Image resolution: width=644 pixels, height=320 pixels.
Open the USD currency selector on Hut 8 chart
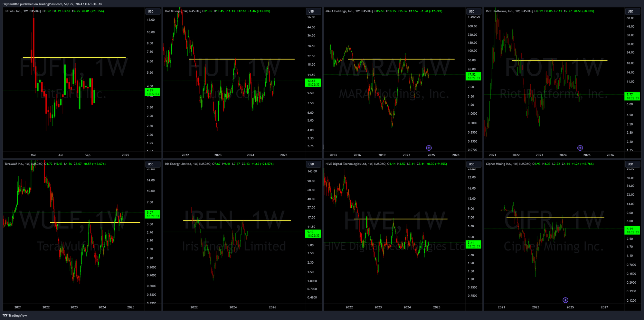[x=311, y=11]
